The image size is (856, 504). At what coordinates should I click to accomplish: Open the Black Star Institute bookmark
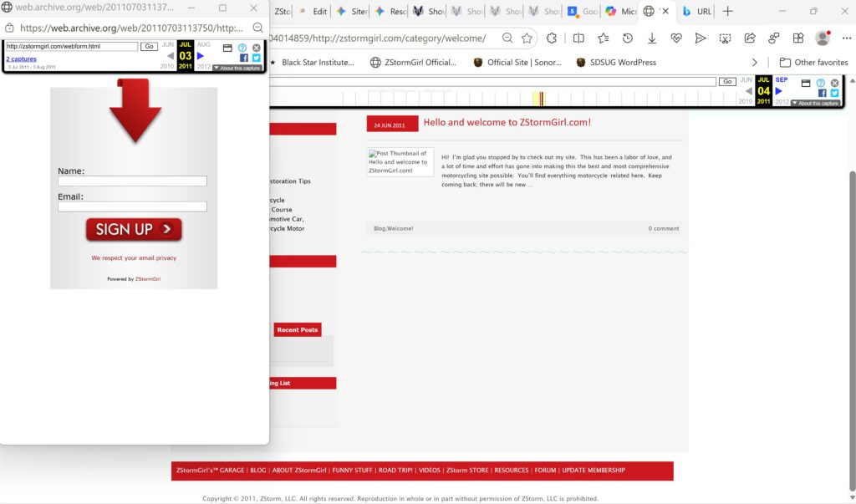(x=313, y=62)
